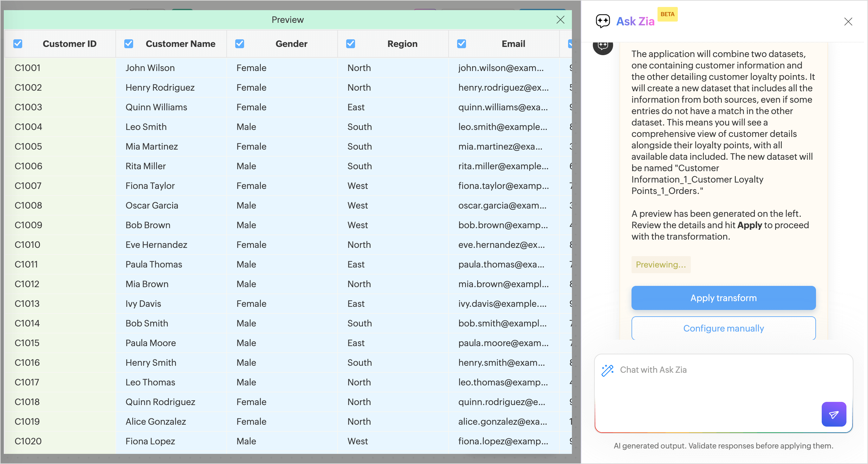Uncheck the Customer ID column checkbox
Image resolution: width=868 pixels, height=464 pixels.
click(18, 44)
